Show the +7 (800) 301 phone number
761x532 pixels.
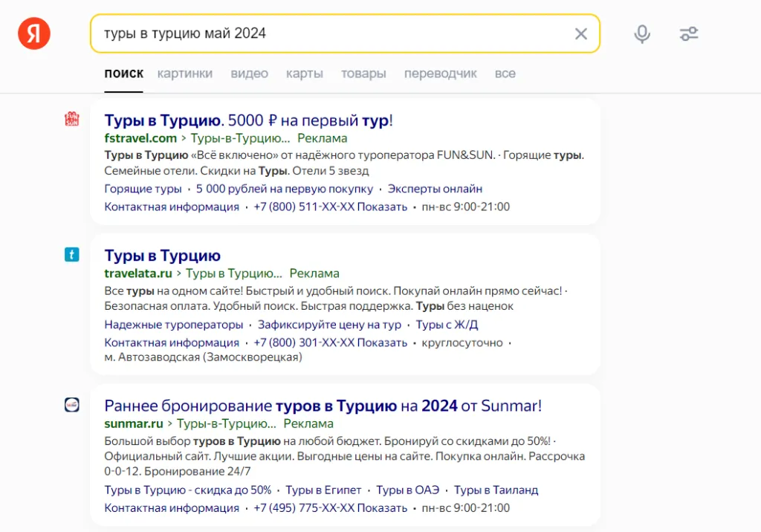coord(331,343)
